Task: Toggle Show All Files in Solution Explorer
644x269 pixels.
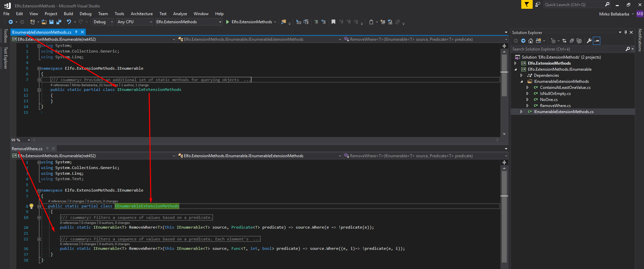Action: coord(579,41)
